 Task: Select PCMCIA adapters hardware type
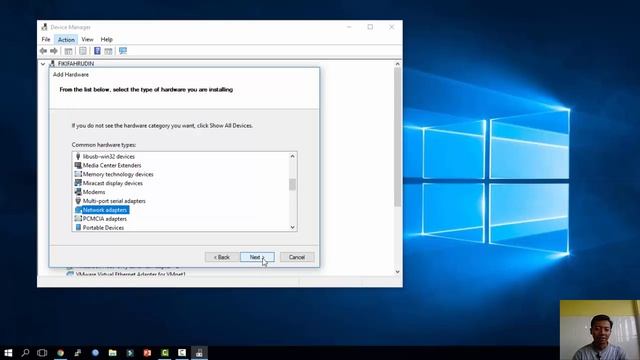(104, 219)
